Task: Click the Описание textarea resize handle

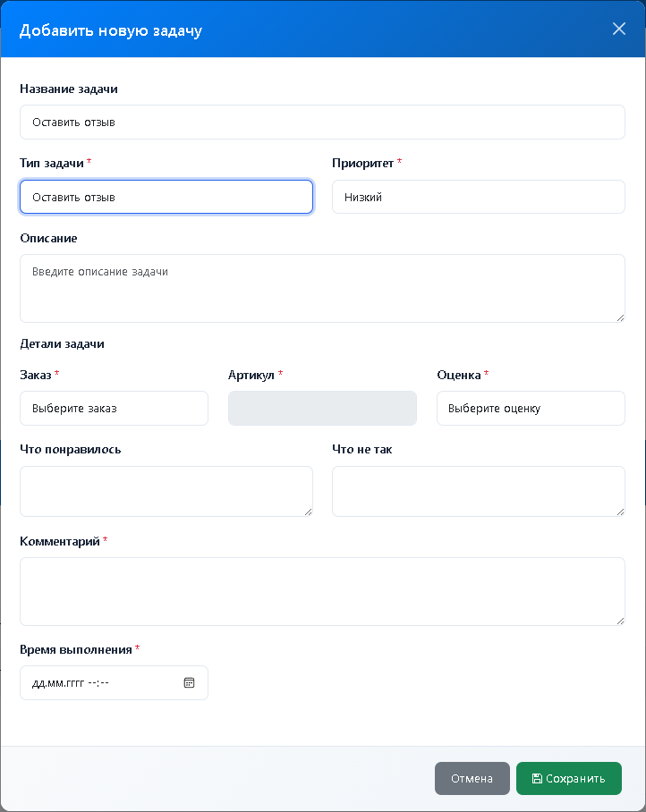Action: click(619, 317)
